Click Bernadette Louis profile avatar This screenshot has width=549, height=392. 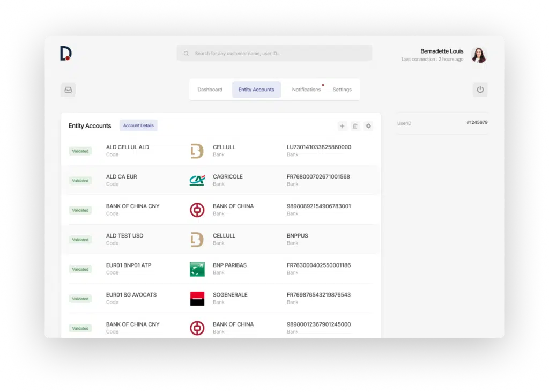pyautogui.click(x=479, y=55)
